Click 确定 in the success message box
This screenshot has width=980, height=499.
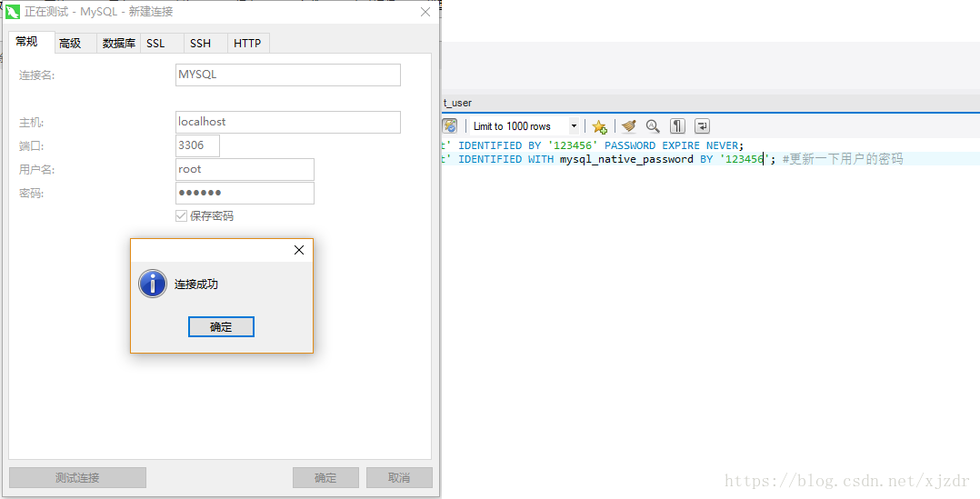[221, 326]
